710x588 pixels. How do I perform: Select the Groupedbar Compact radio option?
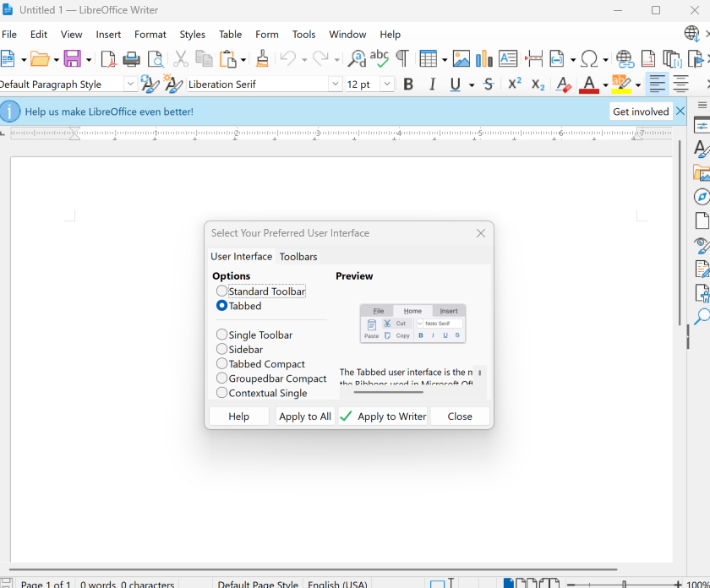pos(221,378)
